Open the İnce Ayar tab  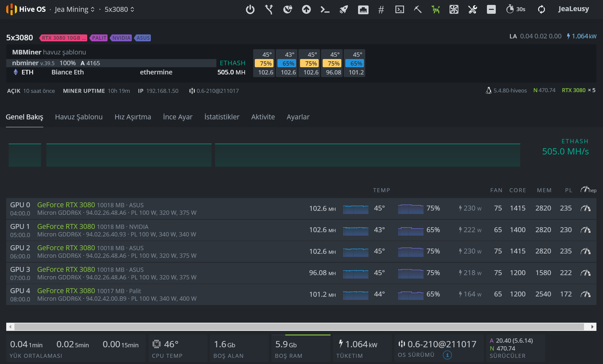[x=178, y=117]
